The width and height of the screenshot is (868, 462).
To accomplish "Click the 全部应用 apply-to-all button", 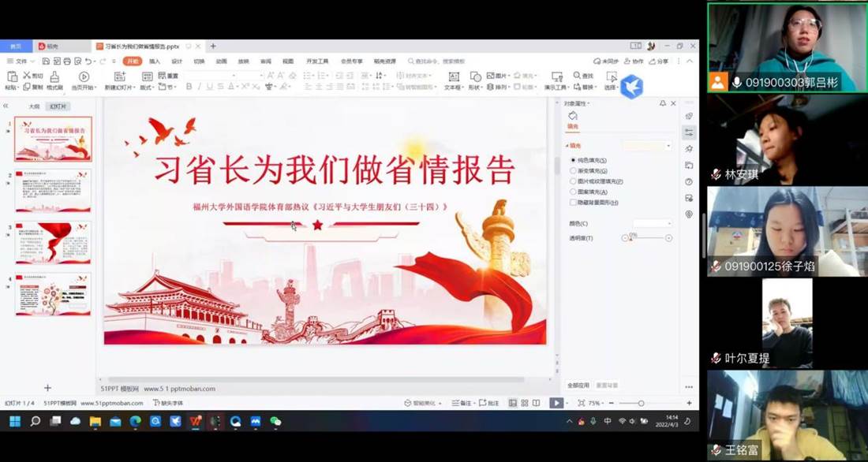I will (580, 385).
